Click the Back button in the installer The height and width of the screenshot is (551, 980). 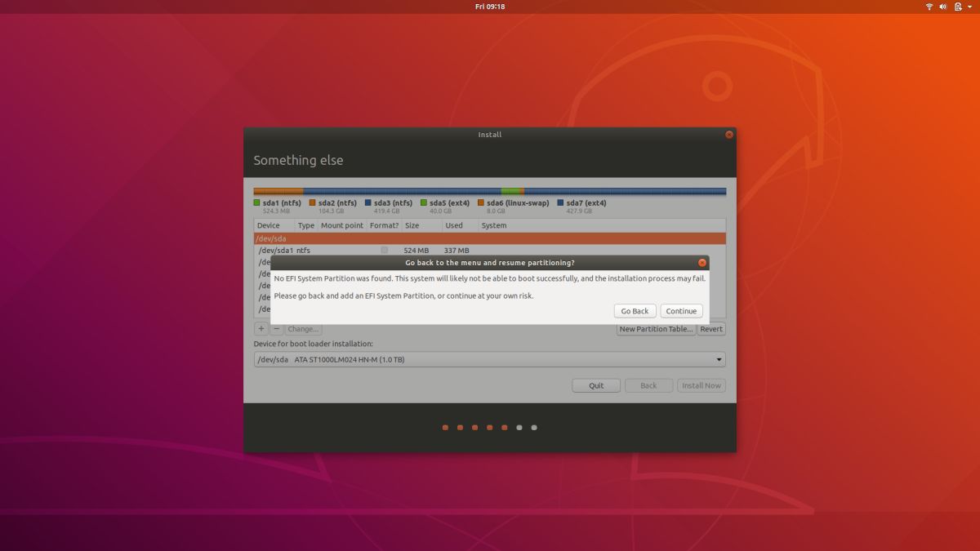pos(648,385)
